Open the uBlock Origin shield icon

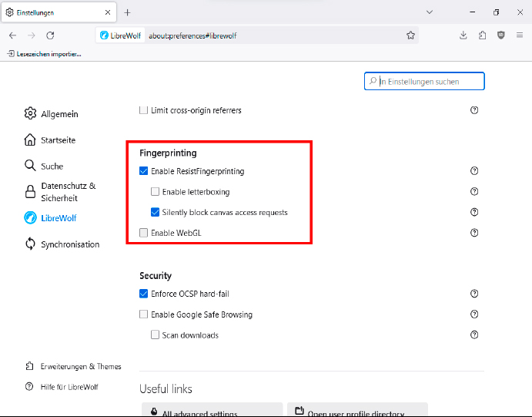click(500, 35)
